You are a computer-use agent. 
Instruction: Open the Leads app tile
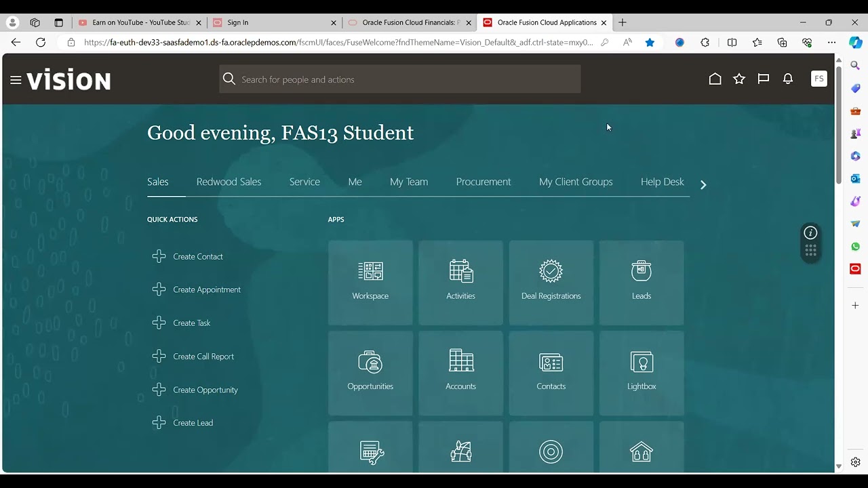[x=642, y=283]
